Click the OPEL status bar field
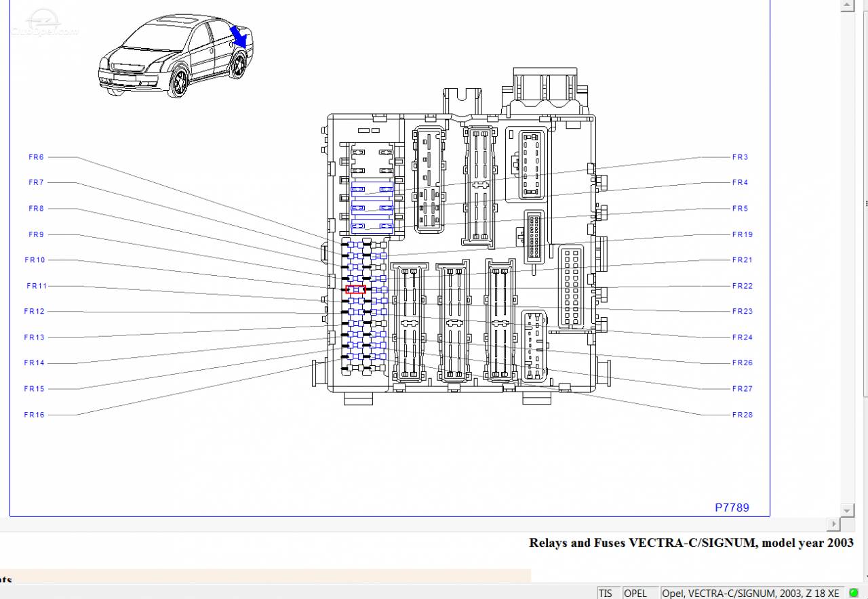 click(640, 593)
